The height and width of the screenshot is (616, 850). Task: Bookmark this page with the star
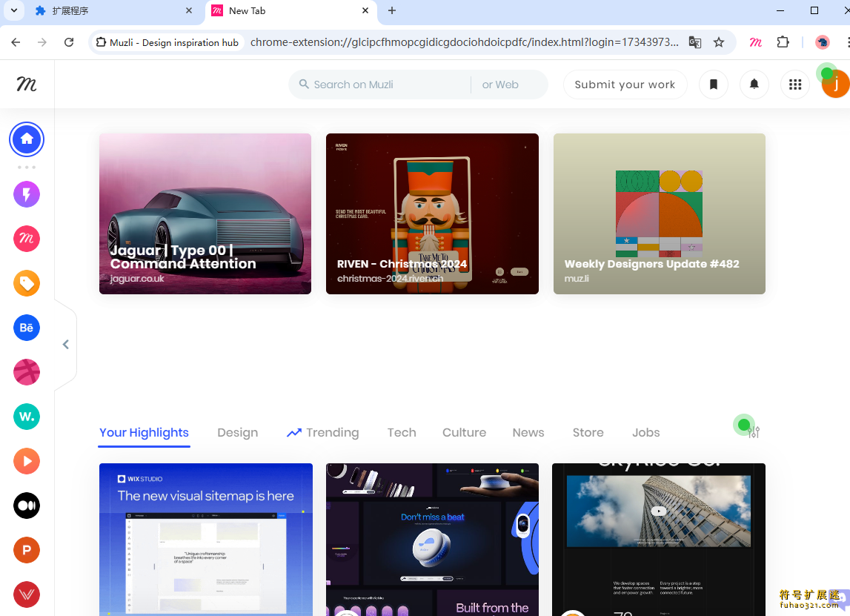719,42
